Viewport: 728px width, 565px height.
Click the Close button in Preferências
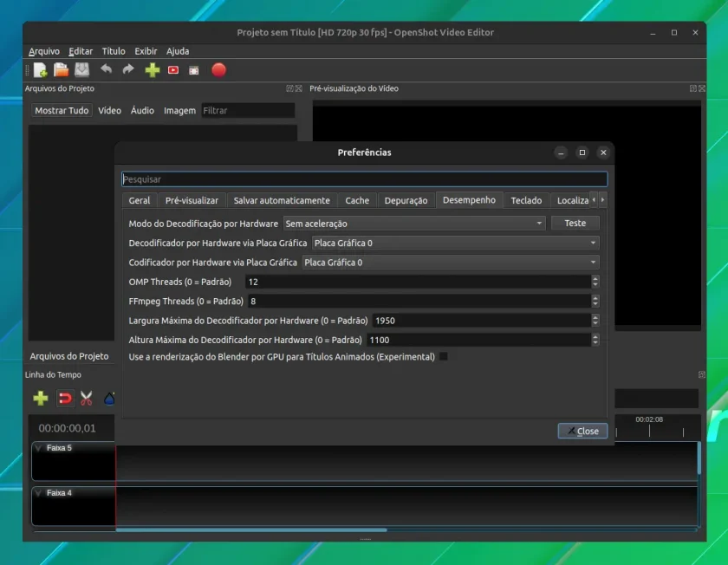coord(582,431)
